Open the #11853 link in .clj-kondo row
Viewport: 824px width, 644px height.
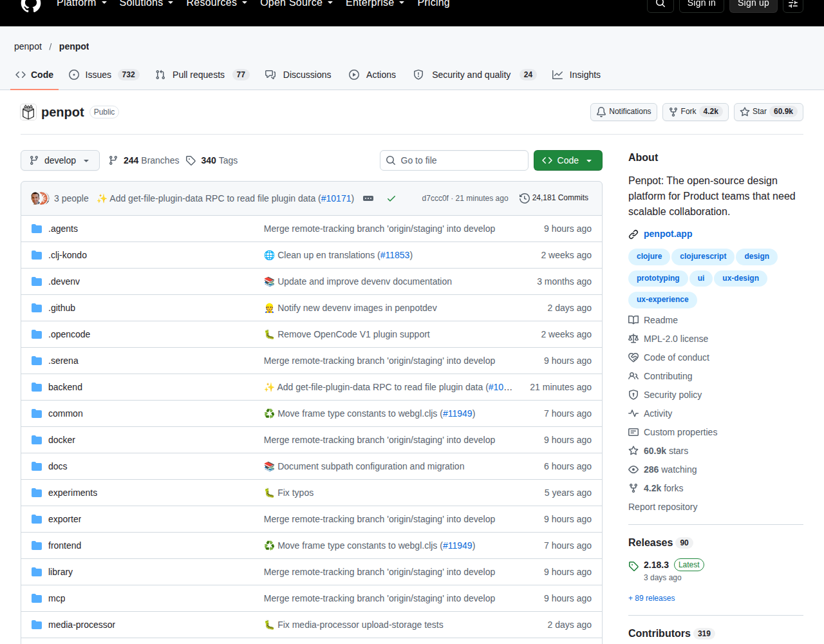[395, 255]
